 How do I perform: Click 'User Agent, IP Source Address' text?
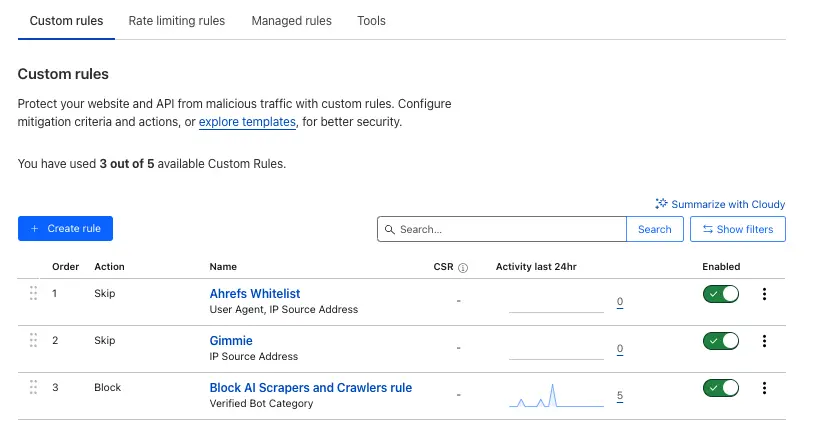tap(283, 309)
